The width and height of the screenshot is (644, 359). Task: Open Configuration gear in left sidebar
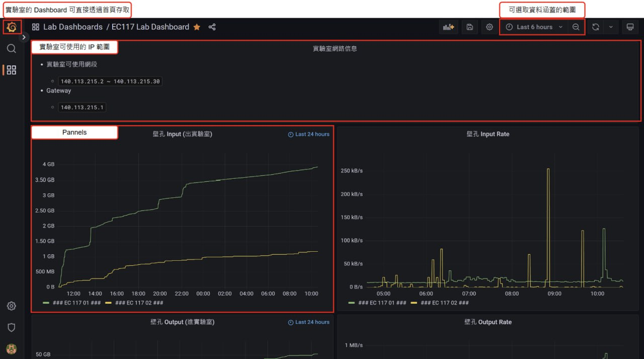coord(11,306)
